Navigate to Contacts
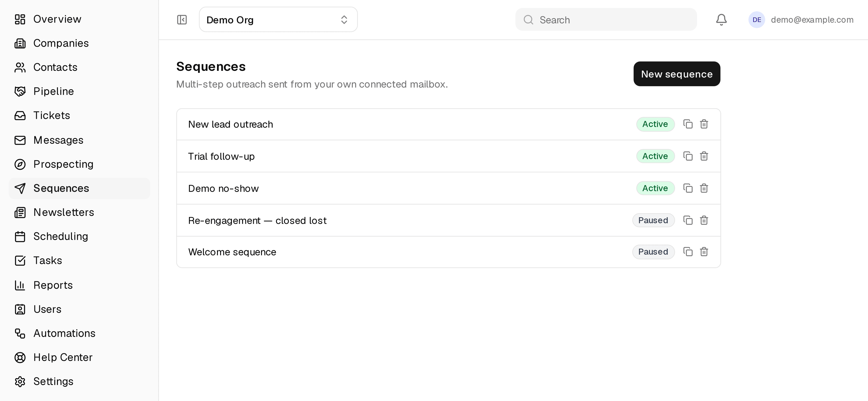 80,67
